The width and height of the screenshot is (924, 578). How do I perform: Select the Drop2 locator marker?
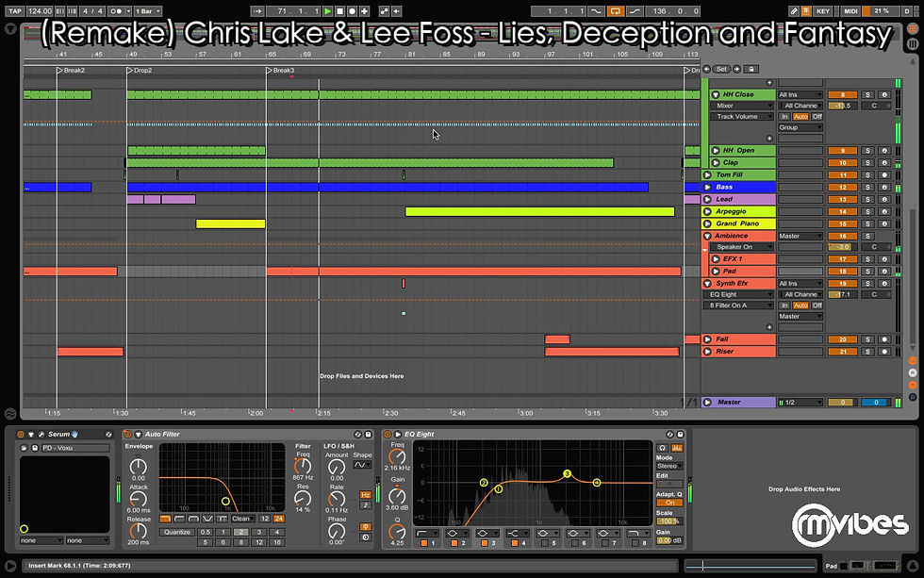[x=140, y=70]
